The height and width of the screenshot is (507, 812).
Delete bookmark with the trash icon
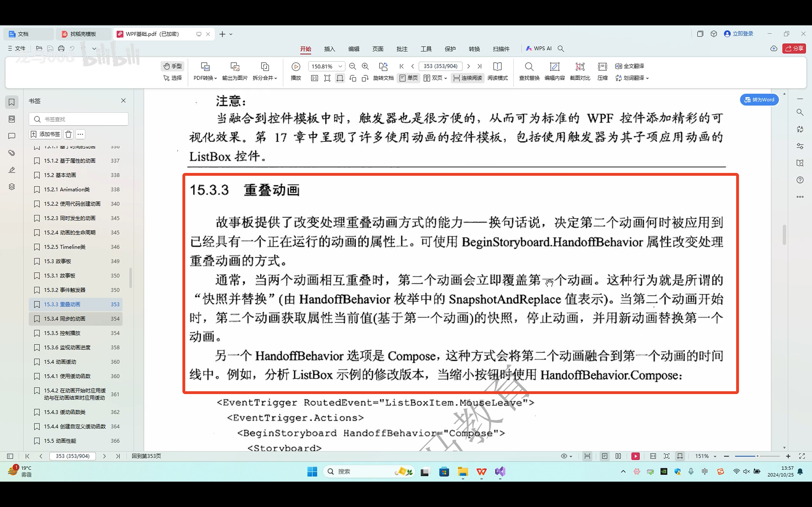pyautogui.click(x=69, y=134)
